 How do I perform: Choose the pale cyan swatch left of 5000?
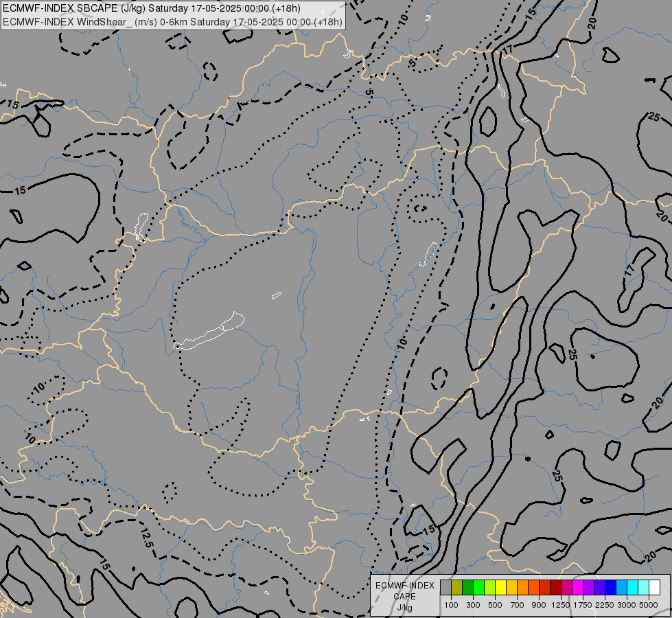(x=644, y=587)
